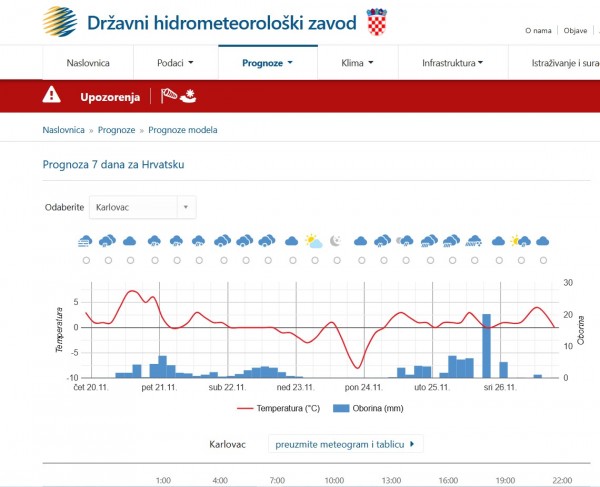Click the 'pon 24.11.' axis label
600x487 pixels.
(x=364, y=388)
